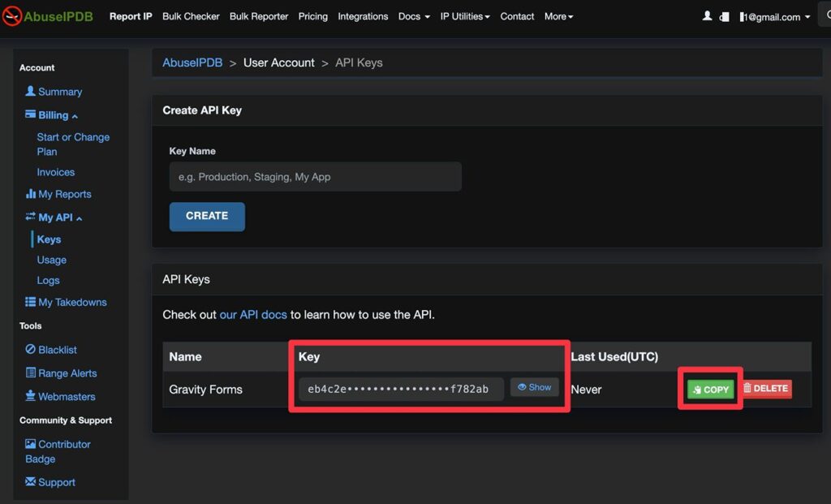
Task: Click the 'Create API Key' panel heading
Action: click(202, 110)
